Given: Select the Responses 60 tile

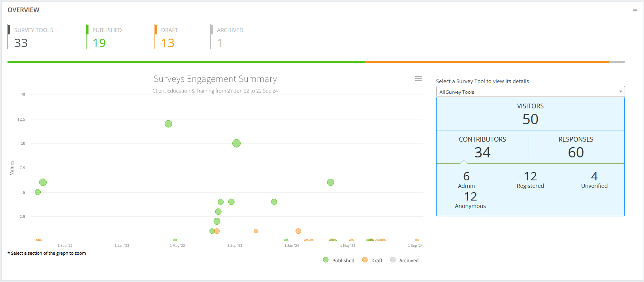Looking at the screenshot, I should [x=576, y=147].
